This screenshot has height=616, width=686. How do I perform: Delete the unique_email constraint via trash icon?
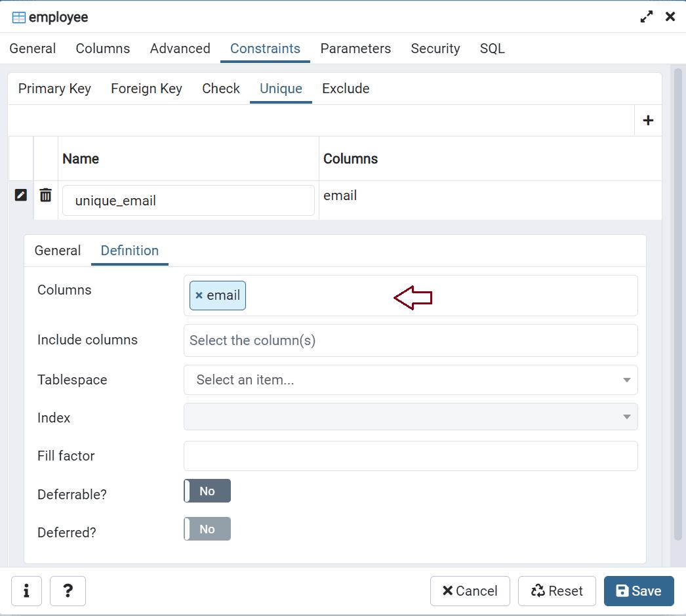coord(45,195)
